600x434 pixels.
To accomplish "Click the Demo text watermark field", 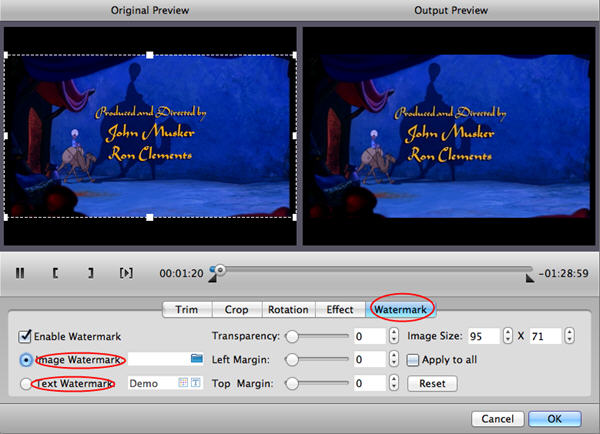I will point(166,383).
